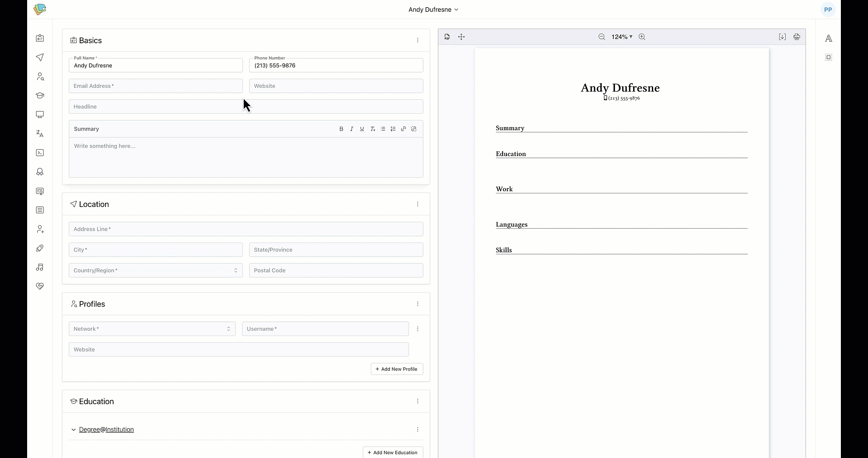The image size is (868, 458).
Task: Click the export PDF icon in preview toolbar
Action: (x=447, y=37)
